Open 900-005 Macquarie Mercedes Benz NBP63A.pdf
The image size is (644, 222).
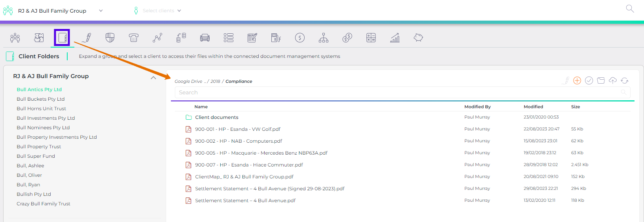tap(261, 153)
